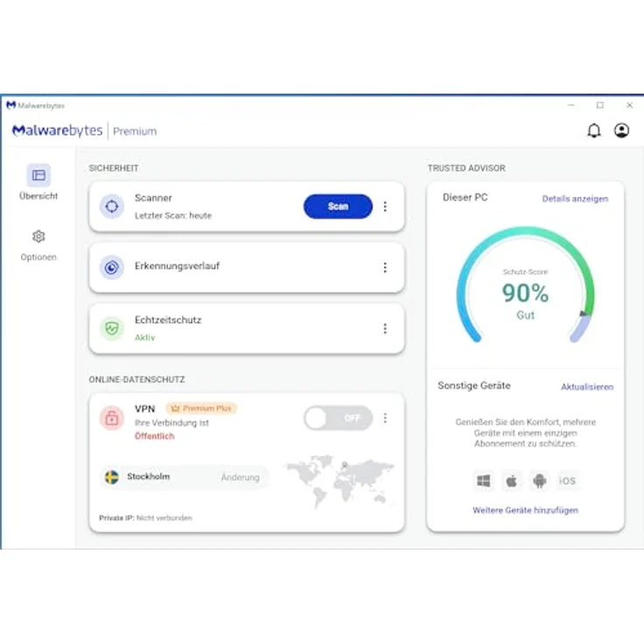Click the Details anzeigen link
This screenshot has width=644, height=644.
pyautogui.click(x=575, y=199)
